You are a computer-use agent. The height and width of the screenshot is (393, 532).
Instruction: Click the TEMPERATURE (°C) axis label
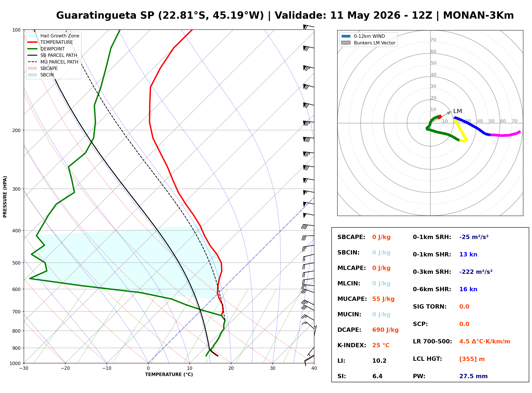pyautogui.click(x=169, y=375)
